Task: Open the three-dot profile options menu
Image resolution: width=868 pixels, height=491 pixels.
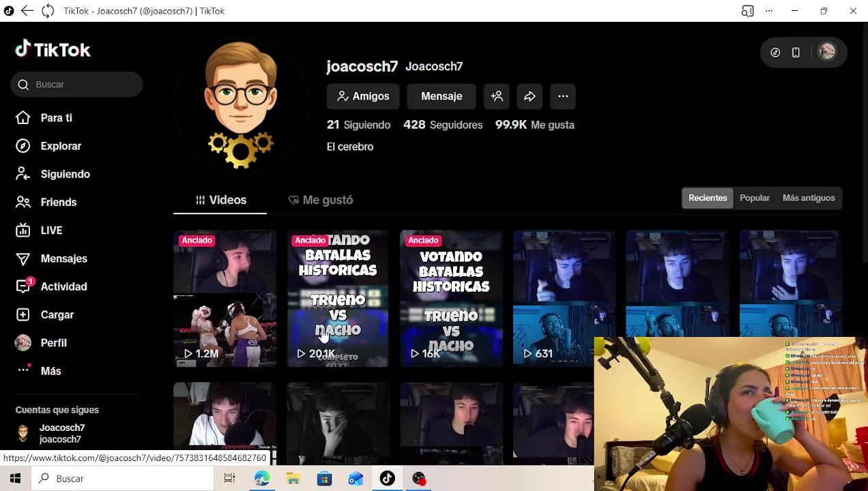Action: coord(563,96)
